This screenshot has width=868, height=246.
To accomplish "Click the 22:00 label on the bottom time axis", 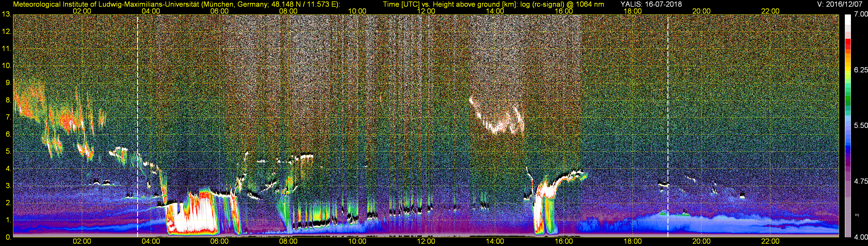I will click(x=770, y=241).
